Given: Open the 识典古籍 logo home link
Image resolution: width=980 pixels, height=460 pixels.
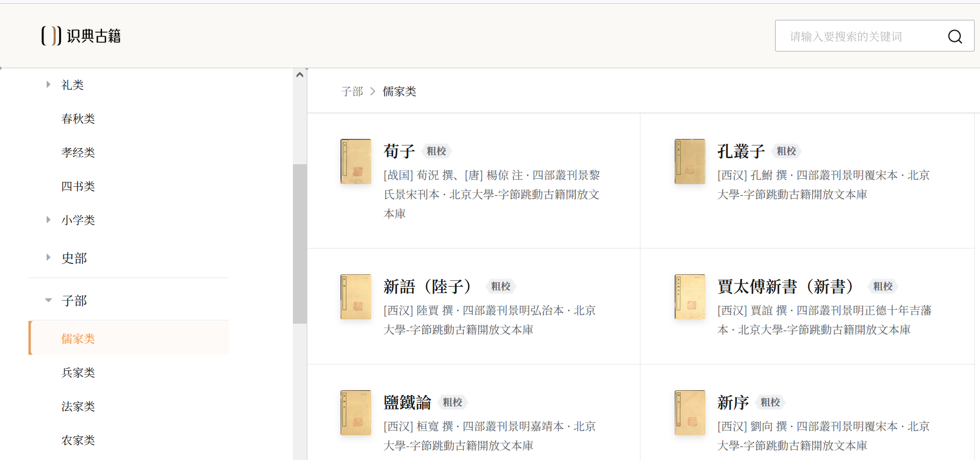Looking at the screenshot, I should click(81, 36).
